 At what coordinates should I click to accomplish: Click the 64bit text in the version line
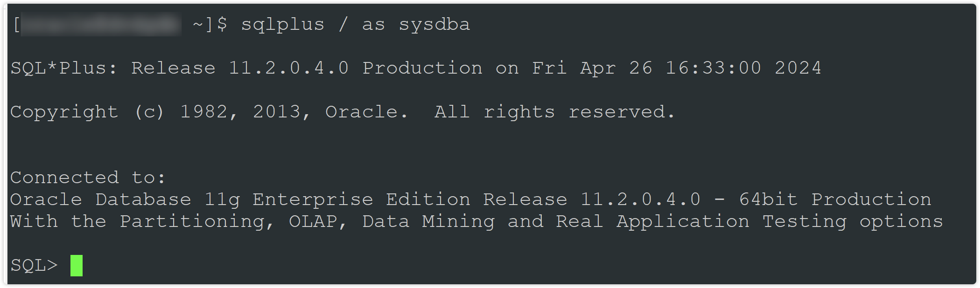click(768, 200)
